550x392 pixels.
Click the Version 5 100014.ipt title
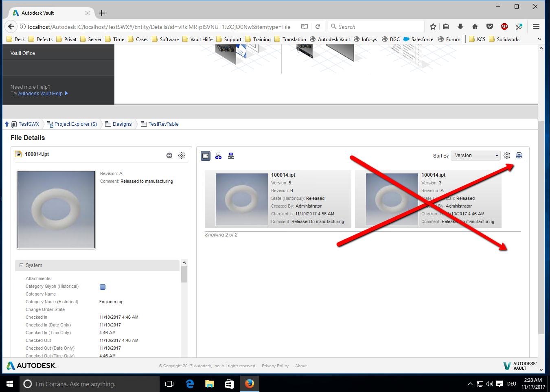point(283,175)
